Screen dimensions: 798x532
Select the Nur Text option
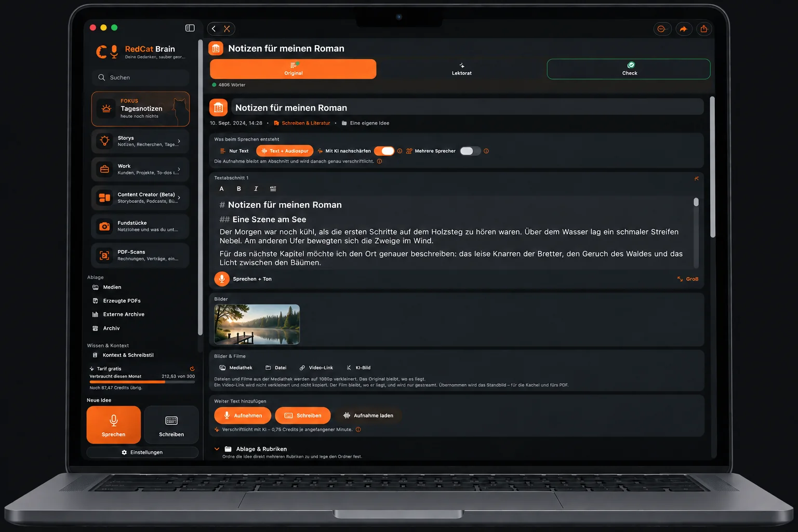[x=235, y=151]
